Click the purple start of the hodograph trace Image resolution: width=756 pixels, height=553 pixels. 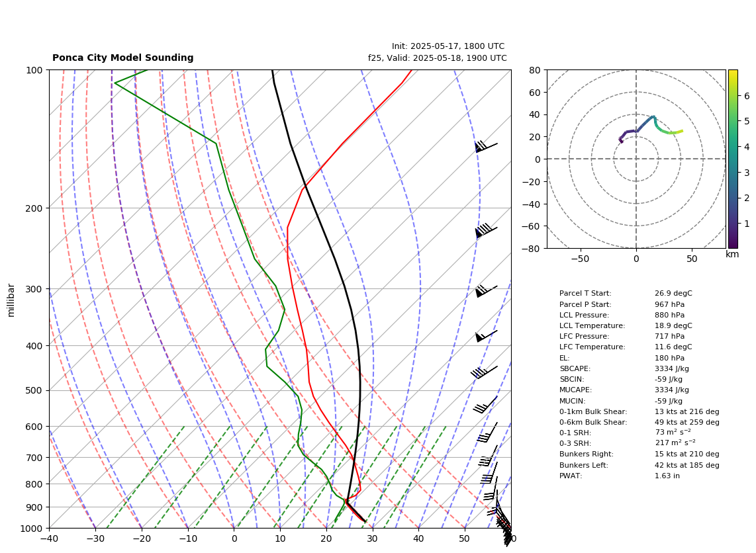(x=621, y=141)
